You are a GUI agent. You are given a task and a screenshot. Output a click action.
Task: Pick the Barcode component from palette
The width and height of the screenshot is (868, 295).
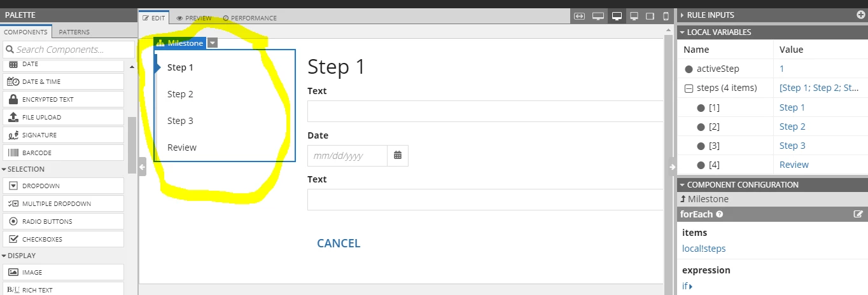(x=63, y=153)
